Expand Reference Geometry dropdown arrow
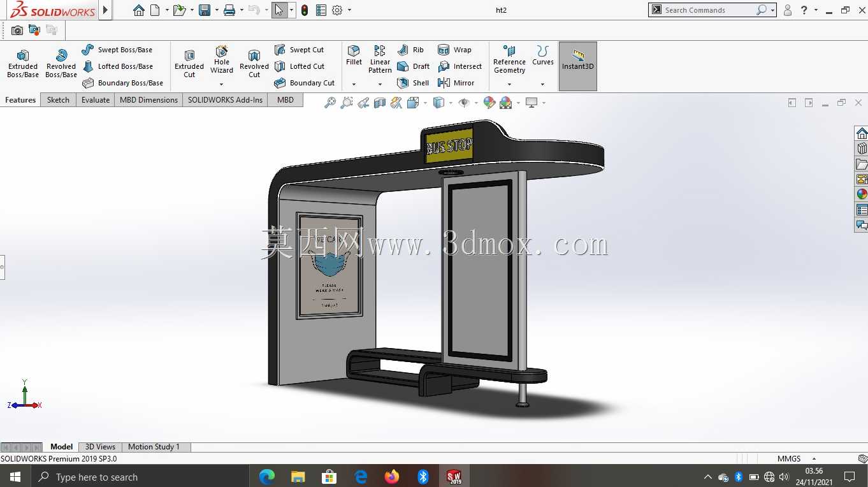This screenshot has width=868, height=487. point(509,84)
